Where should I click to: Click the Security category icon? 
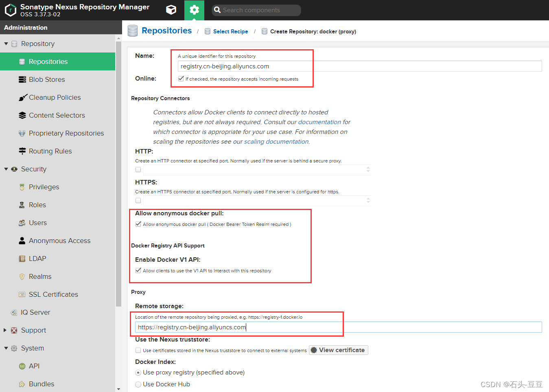pyautogui.click(x=14, y=169)
